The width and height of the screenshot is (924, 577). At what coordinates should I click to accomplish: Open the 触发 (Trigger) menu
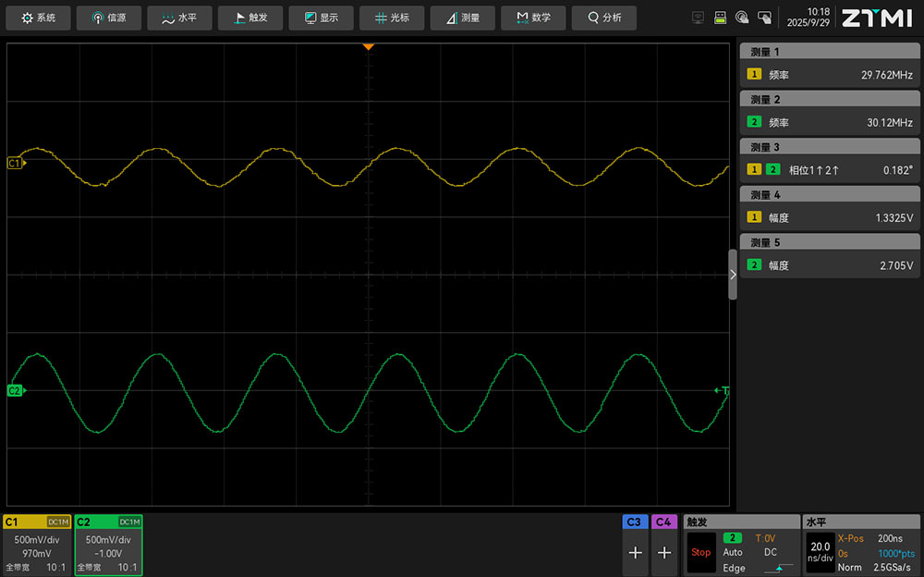pyautogui.click(x=250, y=18)
